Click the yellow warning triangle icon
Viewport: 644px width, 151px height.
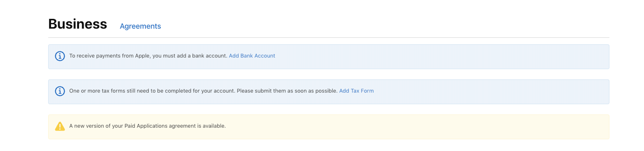tap(60, 126)
